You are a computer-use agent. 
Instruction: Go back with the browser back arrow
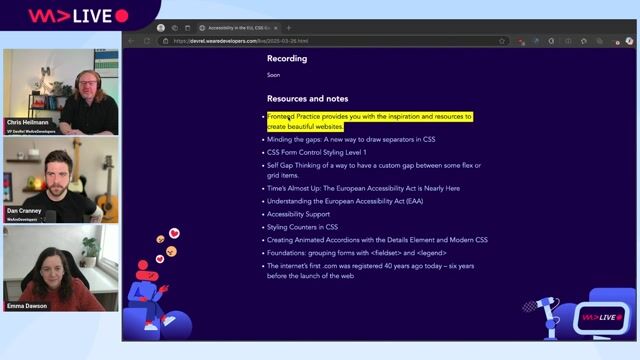point(131,41)
